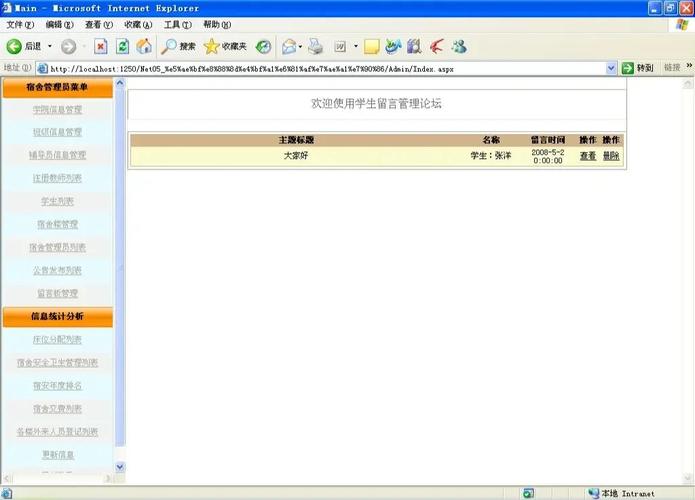Viewport: 695px width, 500px height.
Task: Collapse the 宿舍管理员菜单 section header
Action: (x=57, y=87)
